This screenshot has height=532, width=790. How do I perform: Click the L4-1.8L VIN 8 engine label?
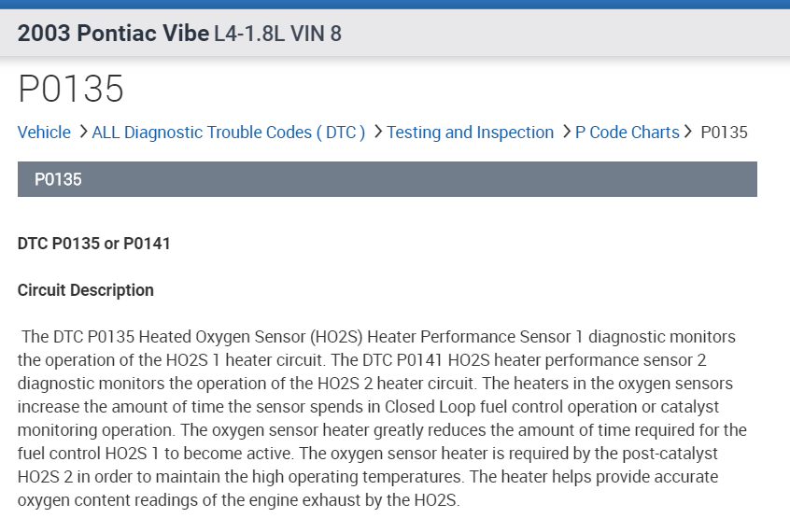pos(277,35)
